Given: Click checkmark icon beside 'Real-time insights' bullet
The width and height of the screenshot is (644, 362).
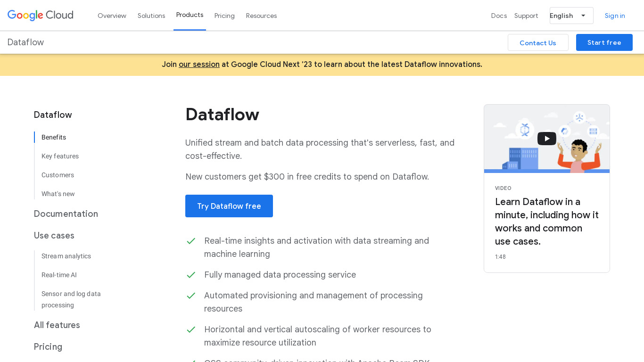Looking at the screenshot, I should pos(191,241).
